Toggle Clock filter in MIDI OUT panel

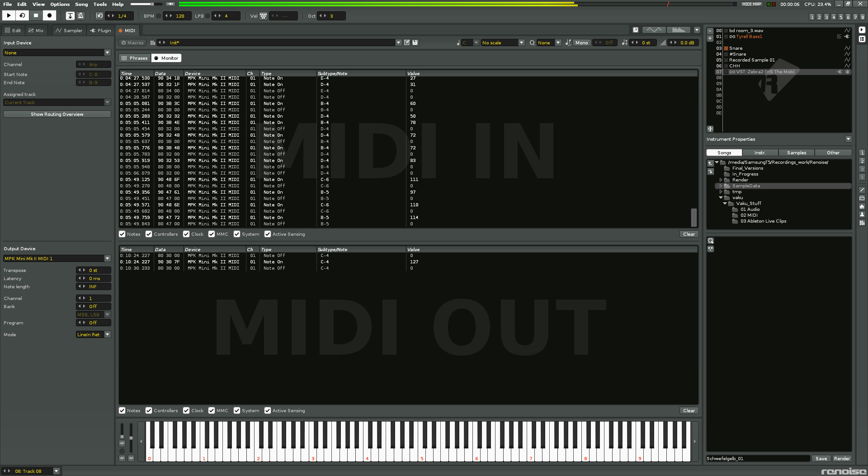point(186,410)
